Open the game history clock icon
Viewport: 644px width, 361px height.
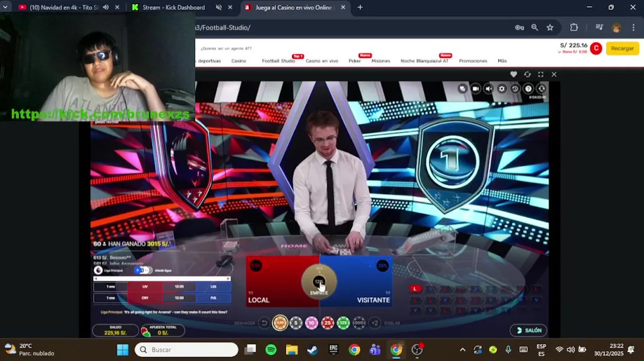515,89
